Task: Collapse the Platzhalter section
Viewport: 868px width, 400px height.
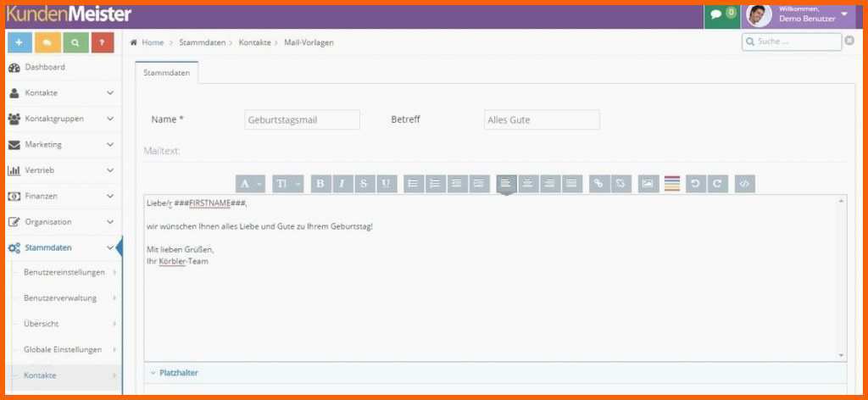Action: 175,373
